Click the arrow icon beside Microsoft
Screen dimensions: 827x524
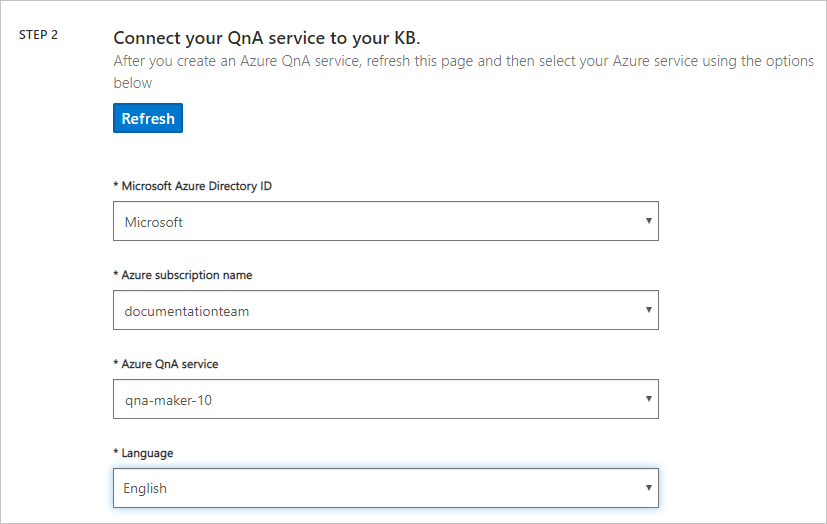pos(648,222)
